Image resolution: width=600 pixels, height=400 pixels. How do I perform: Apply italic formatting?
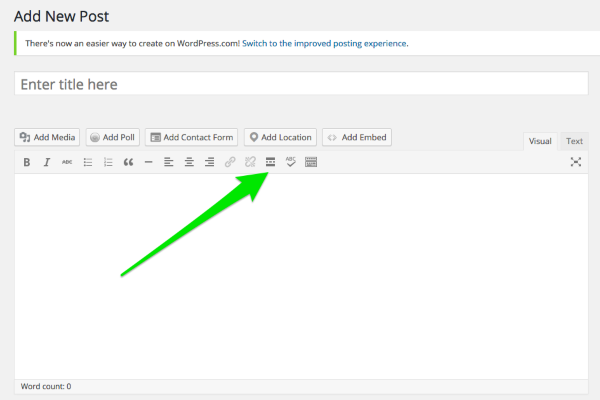pos(46,162)
